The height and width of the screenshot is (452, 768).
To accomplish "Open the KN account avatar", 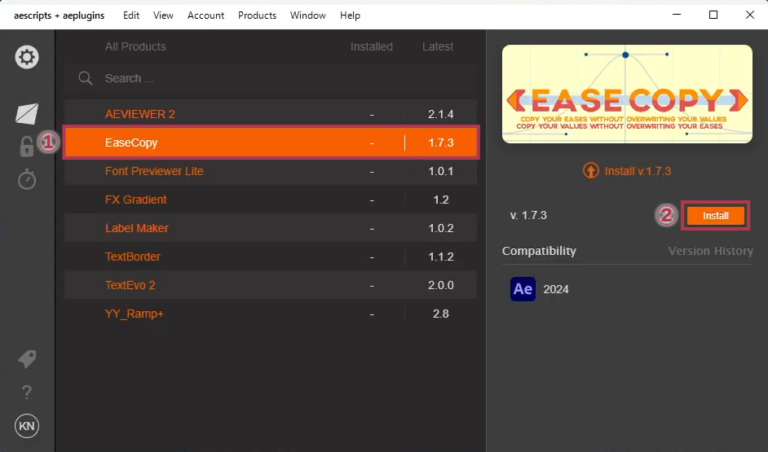I will pyautogui.click(x=27, y=427).
